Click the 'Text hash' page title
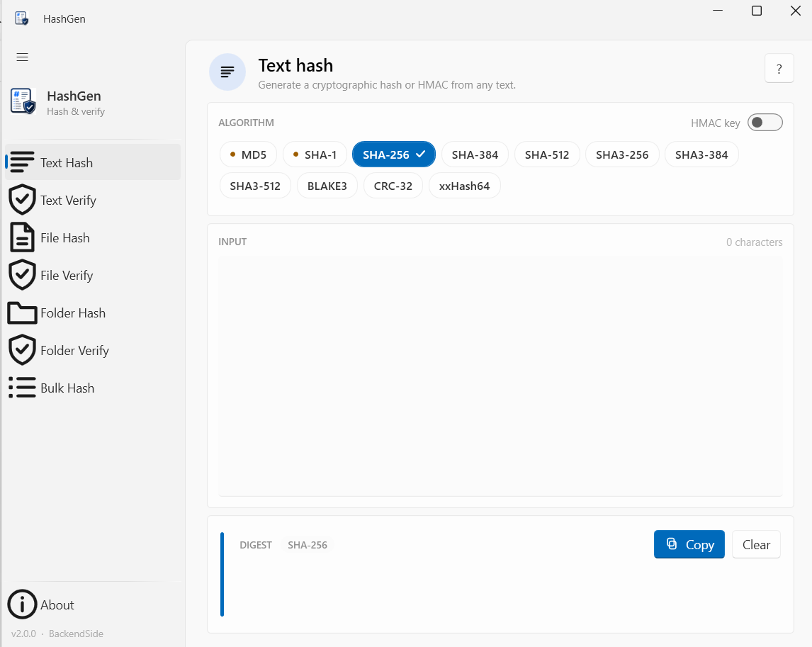 pos(295,65)
